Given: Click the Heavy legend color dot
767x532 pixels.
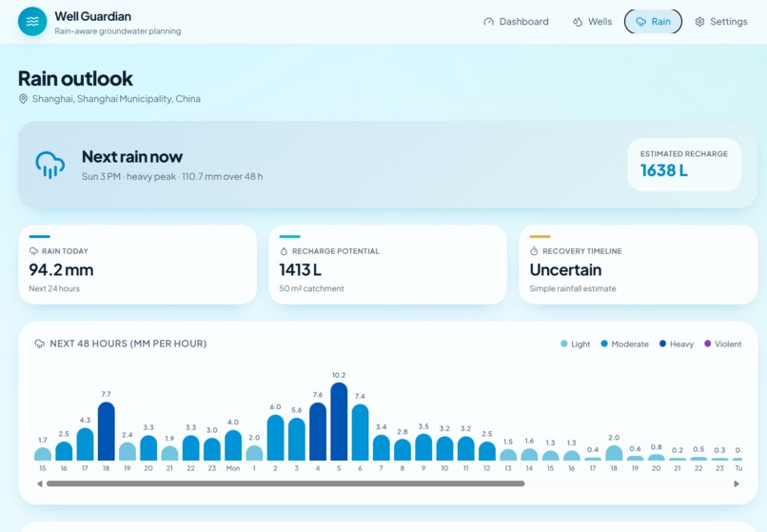Looking at the screenshot, I should [663, 344].
